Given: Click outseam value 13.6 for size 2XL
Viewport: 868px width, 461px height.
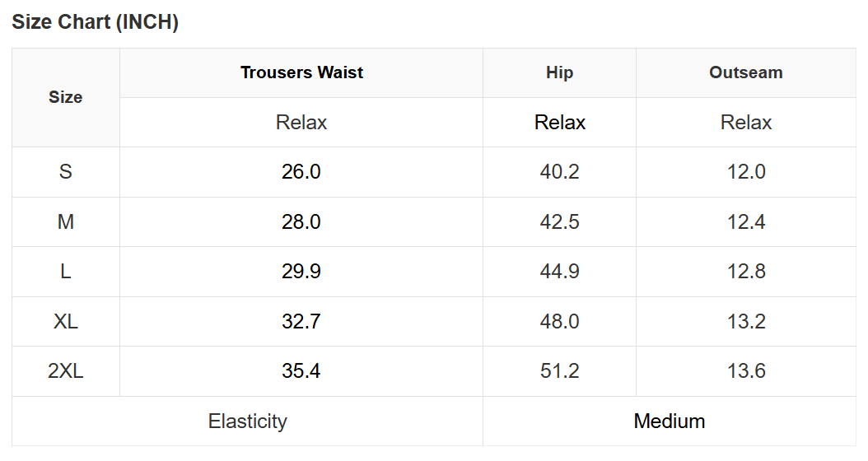Looking at the screenshot, I should [746, 370].
